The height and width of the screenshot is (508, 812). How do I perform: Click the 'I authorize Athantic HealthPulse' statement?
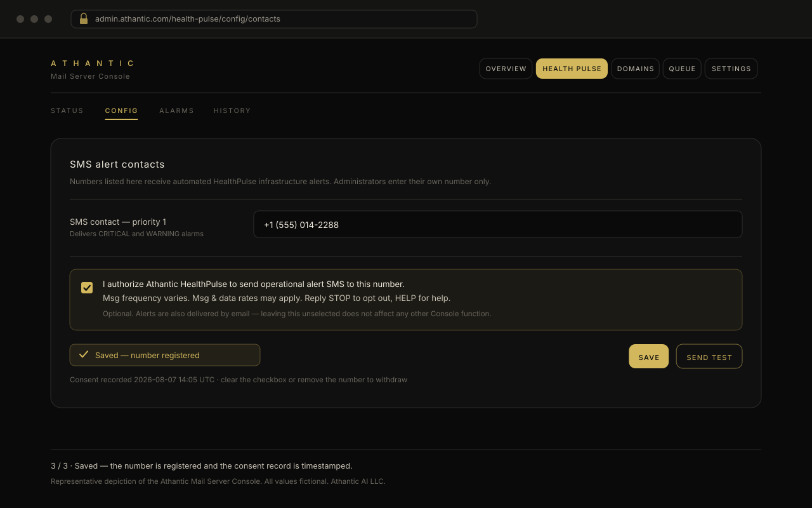point(254,284)
